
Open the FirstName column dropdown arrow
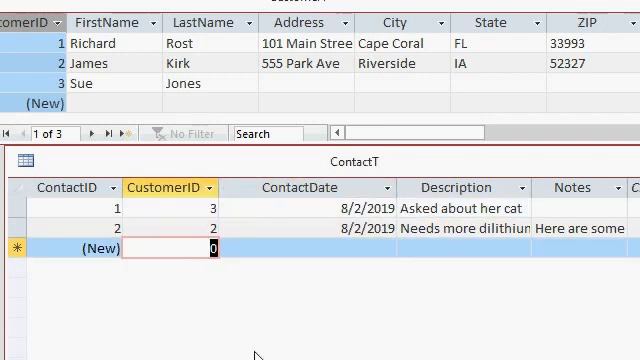[153, 23]
